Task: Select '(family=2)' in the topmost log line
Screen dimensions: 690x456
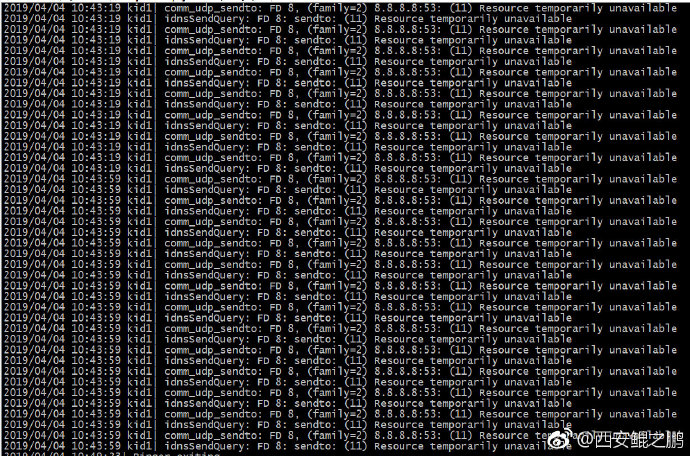Action: tap(337, 8)
